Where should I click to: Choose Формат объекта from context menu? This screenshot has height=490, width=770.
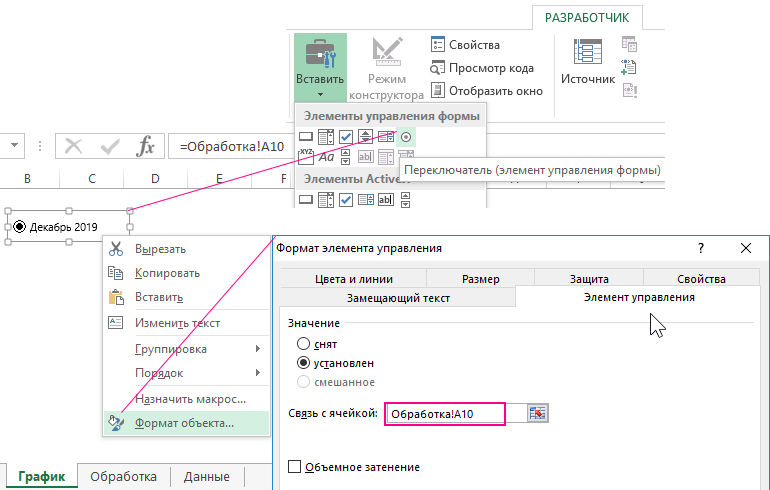(x=186, y=422)
